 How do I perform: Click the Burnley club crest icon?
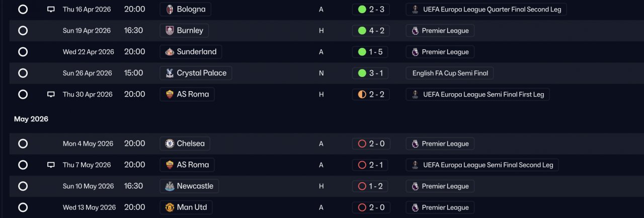(170, 31)
